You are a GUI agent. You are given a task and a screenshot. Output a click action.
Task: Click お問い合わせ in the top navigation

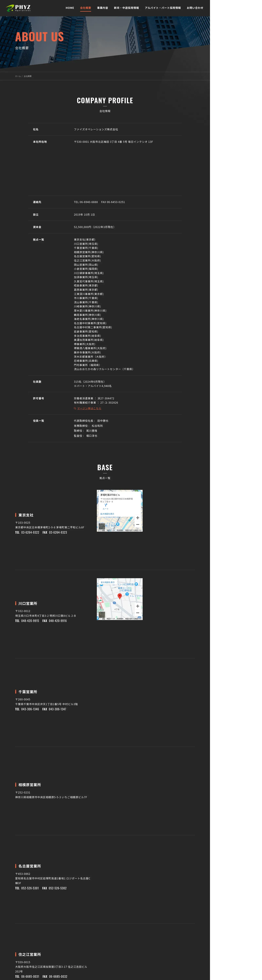(x=195, y=8)
